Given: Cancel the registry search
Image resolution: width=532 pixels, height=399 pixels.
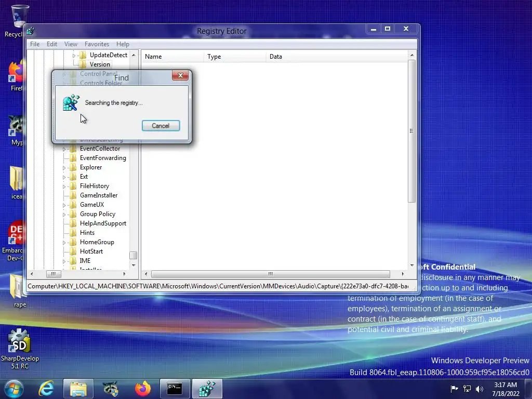Looking at the screenshot, I should 161,126.
